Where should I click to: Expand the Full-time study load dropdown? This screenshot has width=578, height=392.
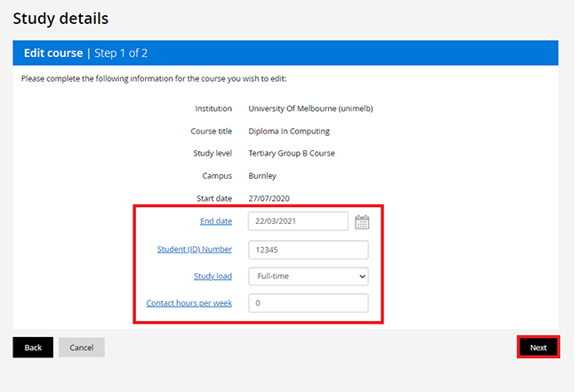click(x=309, y=276)
